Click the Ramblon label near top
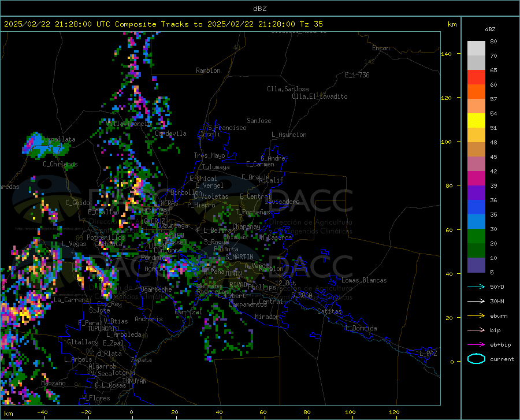Image resolution: width=520 pixels, height=420 pixels. tap(208, 70)
